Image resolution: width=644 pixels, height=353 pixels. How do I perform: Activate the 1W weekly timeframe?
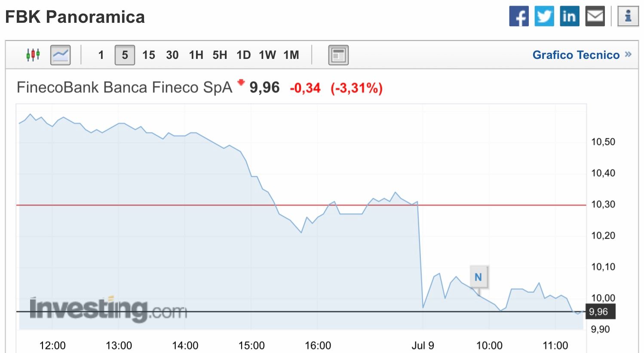pyautogui.click(x=267, y=55)
